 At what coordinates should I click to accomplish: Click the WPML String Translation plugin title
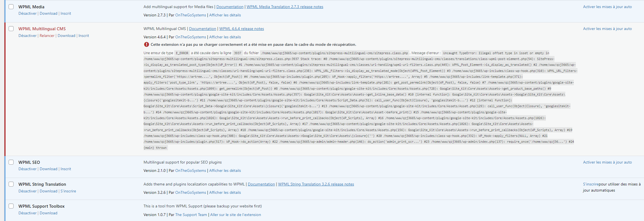(x=42, y=184)
